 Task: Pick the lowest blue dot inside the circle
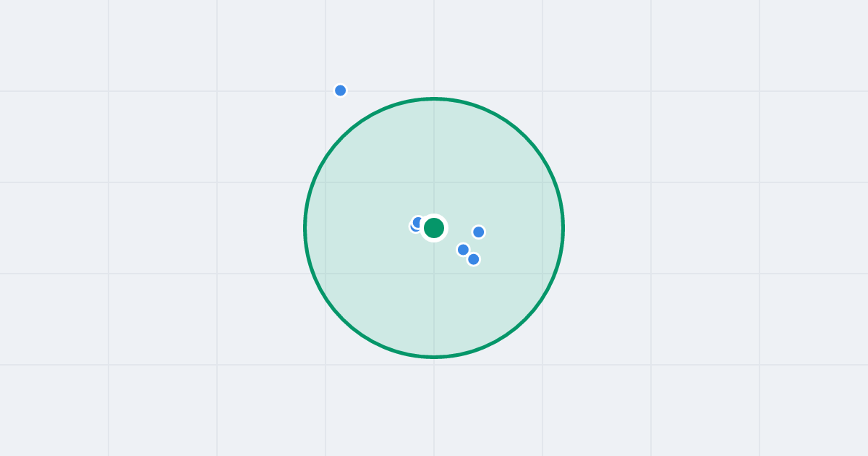(x=474, y=259)
